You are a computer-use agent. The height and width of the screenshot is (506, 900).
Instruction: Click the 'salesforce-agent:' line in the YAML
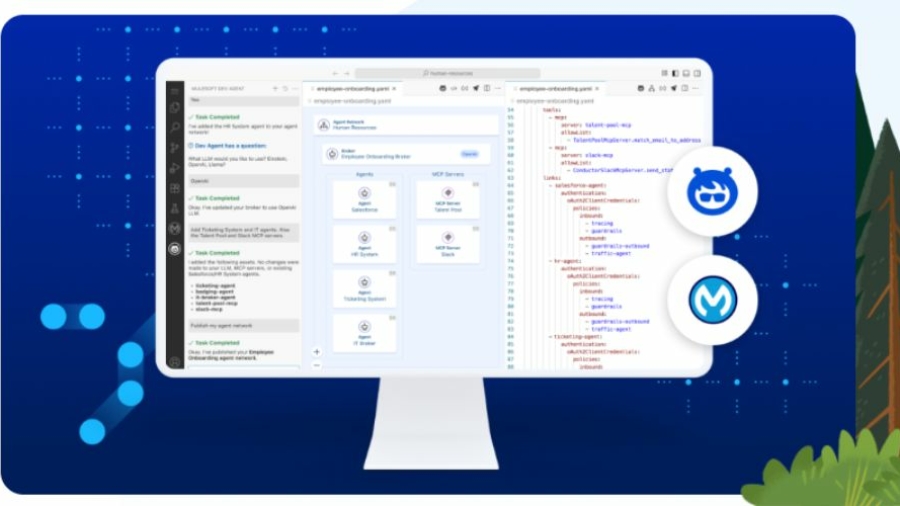pyautogui.click(x=580, y=186)
